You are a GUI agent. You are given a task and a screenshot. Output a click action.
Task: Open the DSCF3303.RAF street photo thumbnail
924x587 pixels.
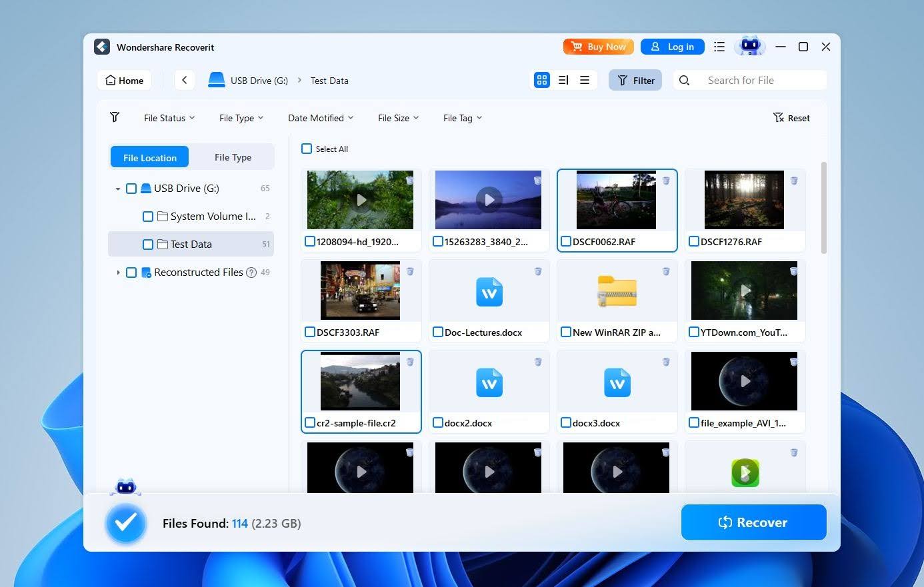[x=360, y=291]
